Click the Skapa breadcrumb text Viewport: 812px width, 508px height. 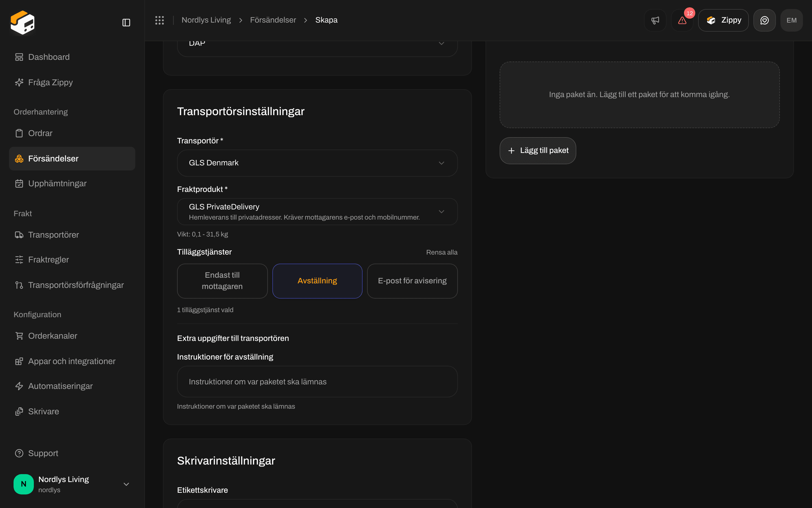[326, 20]
